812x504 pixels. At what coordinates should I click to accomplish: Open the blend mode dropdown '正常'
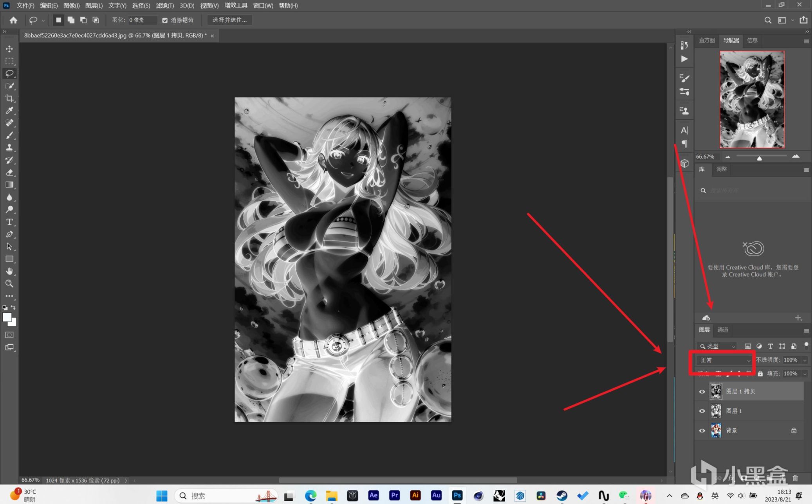tap(724, 360)
